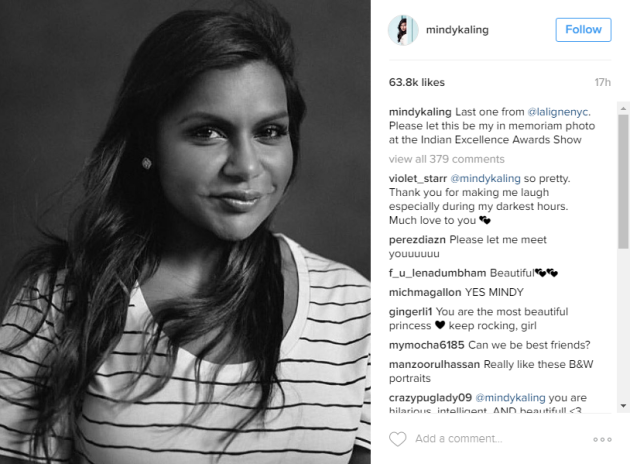Click the 63.8k likes count
The width and height of the screenshot is (630, 464).
[417, 82]
